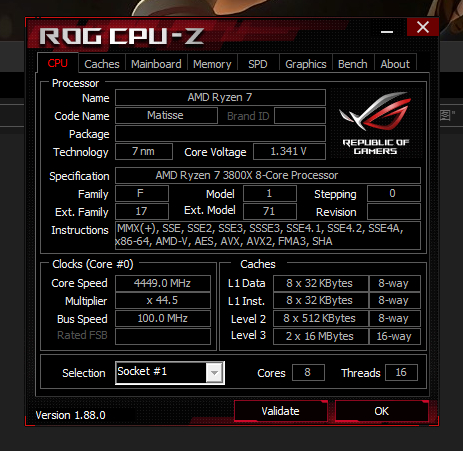This screenshot has height=451, width=463.
Task: Open the Socket #1 selection dropdown arrow
Action: tap(214, 373)
